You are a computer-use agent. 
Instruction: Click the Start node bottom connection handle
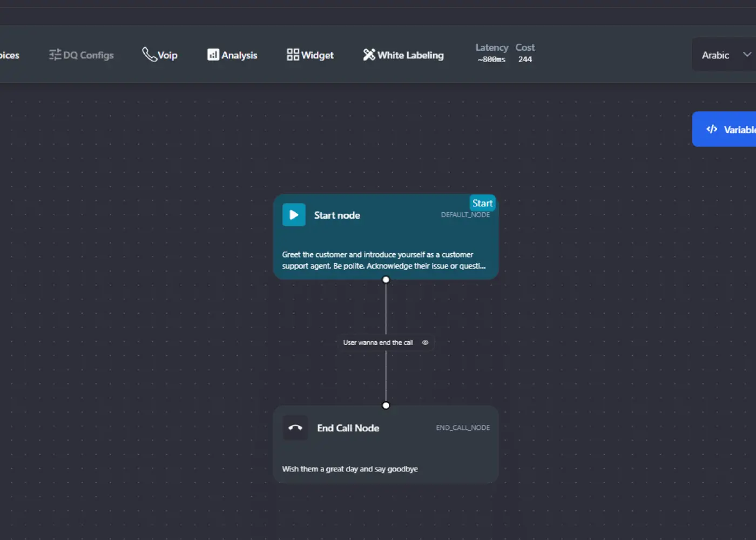[x=386, y=280]
